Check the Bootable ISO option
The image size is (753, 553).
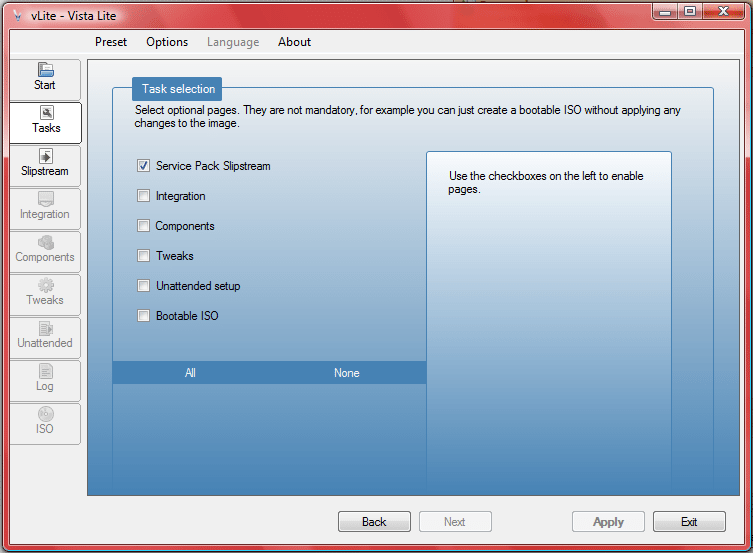(143, 315)
